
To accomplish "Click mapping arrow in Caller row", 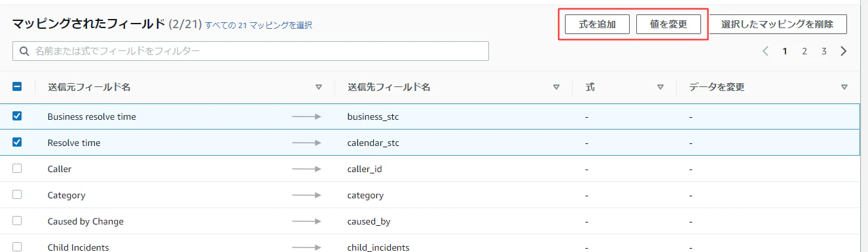I will pos(306,169).
